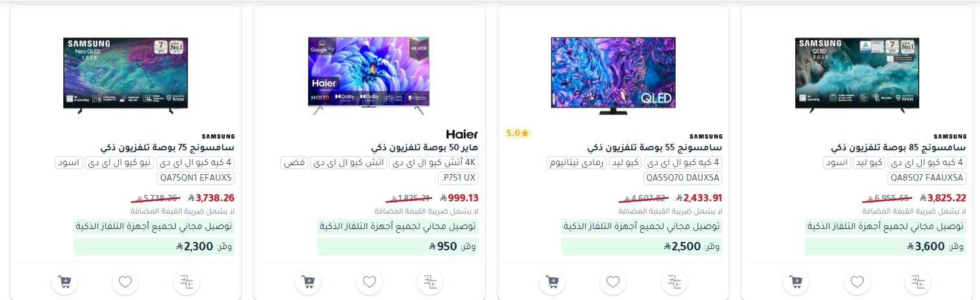Image resolution: width=980 pixels, height=300 pixels.
Task: Compare the Samsung 75 inch TV
Action: (x=187, y=282)
